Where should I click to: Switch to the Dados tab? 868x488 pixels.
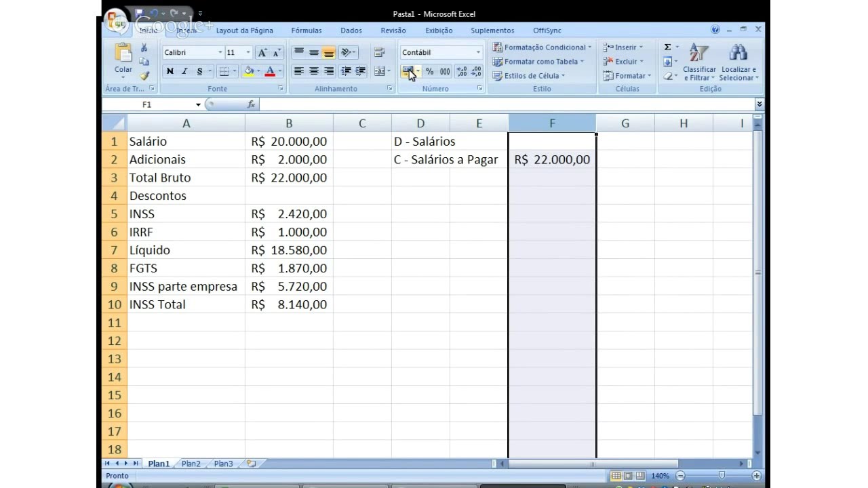click(351, 30)
